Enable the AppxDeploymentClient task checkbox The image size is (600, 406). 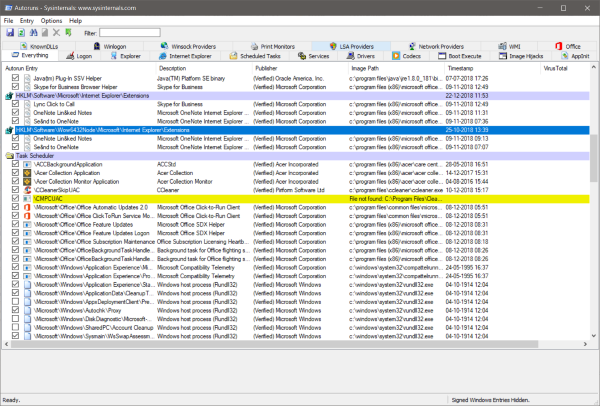(x=15, y=302)
